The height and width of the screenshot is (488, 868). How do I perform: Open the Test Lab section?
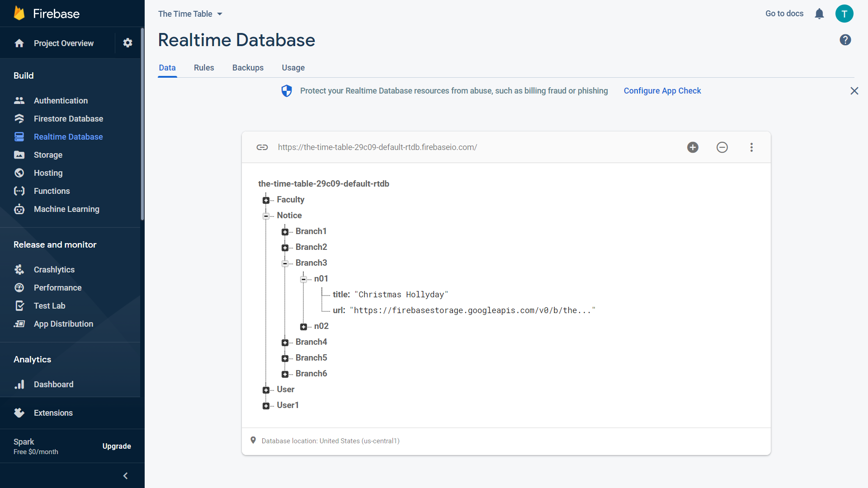pos(50,305)
